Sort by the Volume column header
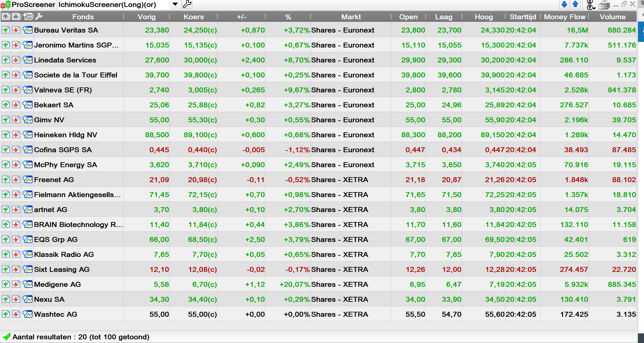This screenshot has width=644, height=343. coord(612,17)
